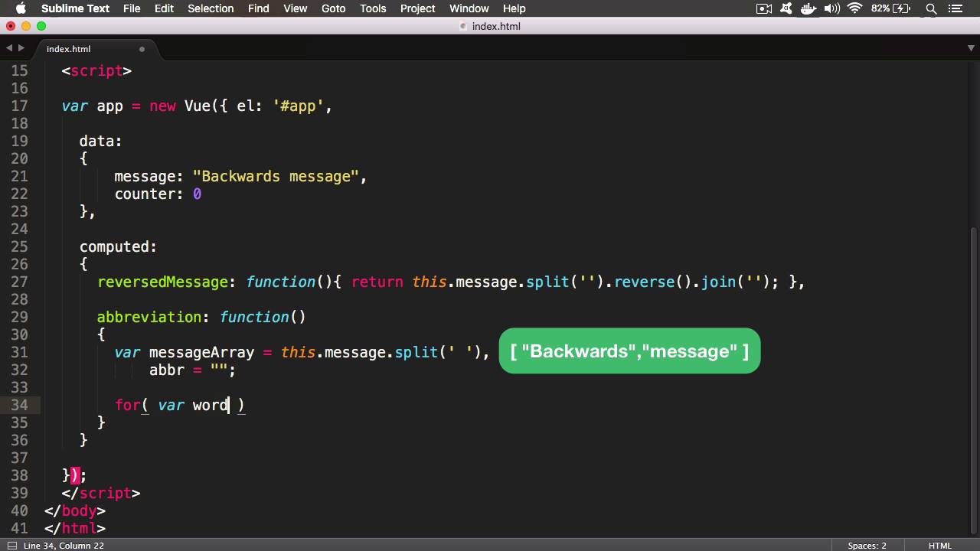The height and width of the screenshot is (551, 980).
Task: Click the "Backwards message" string
Action: coord(276,176)
